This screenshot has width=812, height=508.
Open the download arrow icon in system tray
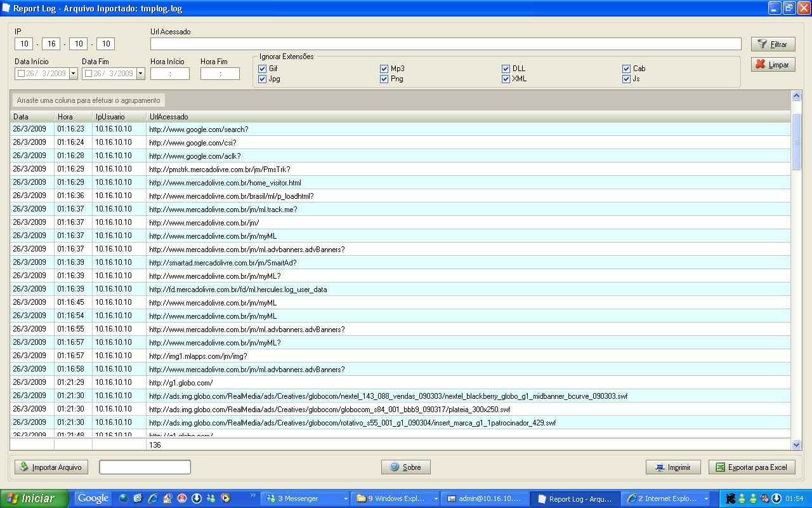point(776,498)
